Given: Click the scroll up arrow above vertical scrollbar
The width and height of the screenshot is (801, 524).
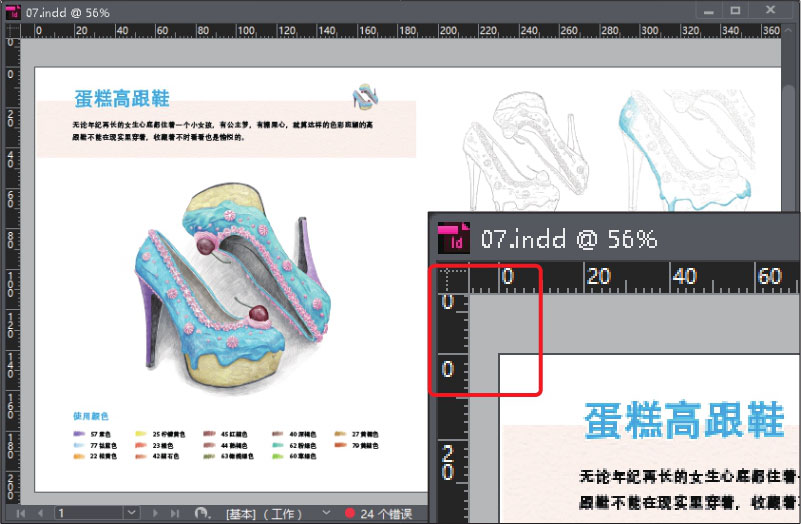Looking at the screenshot, I should click(787, 30).
